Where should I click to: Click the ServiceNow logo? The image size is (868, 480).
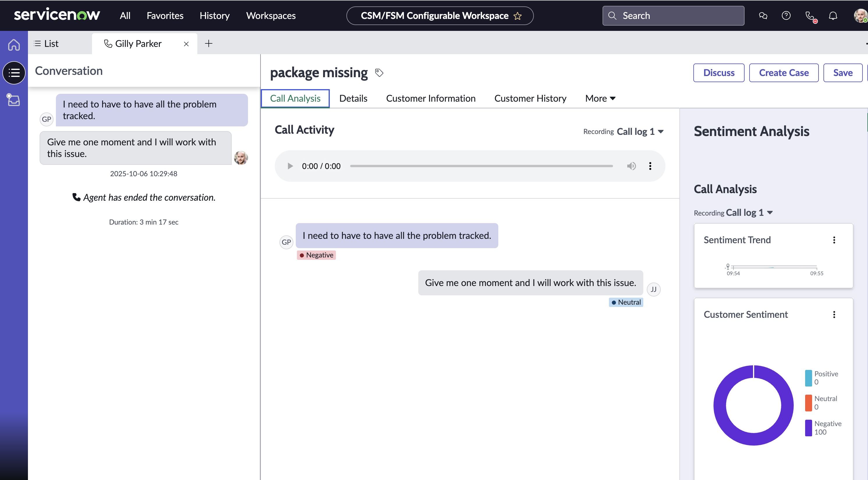[x=56, y=15]
